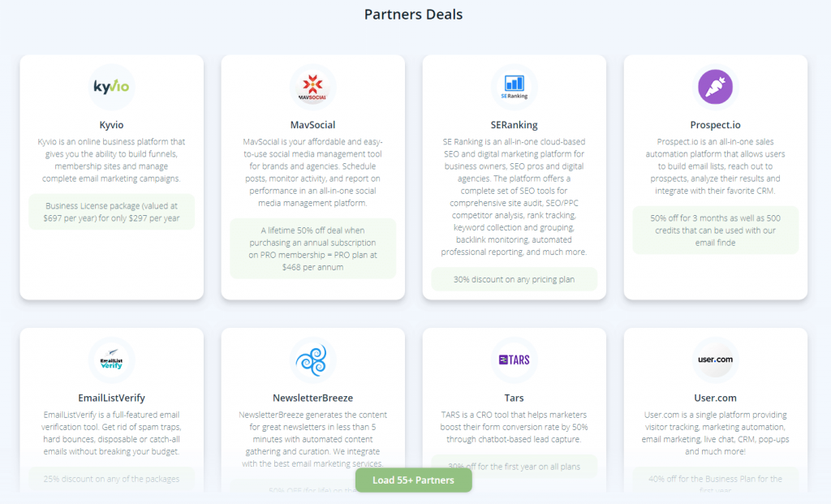Image resolution: width=831 pixels, height=504 pixels.
Task: Click the EmailListVerify description paragraph
Action: click(111, 433)
